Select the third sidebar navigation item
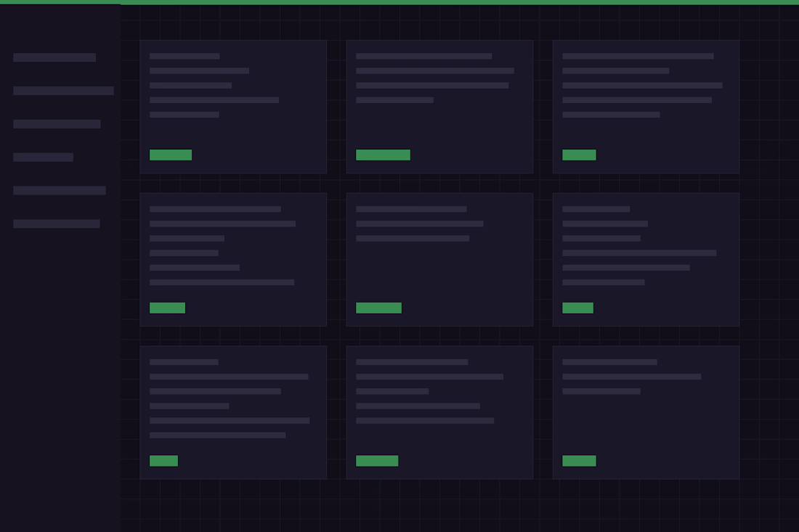Viewport: 799px width, 532px height. point(57,123)
